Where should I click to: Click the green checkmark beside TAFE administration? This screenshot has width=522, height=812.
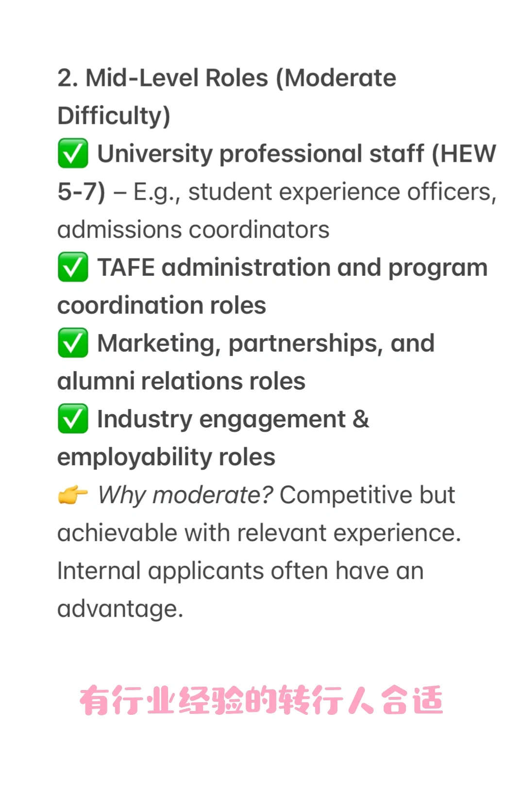pyautogui.click(x=73, y=267)
